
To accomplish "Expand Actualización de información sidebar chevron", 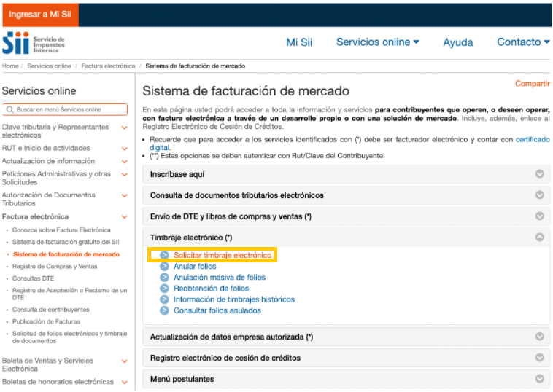I will [x=125, y=162].
